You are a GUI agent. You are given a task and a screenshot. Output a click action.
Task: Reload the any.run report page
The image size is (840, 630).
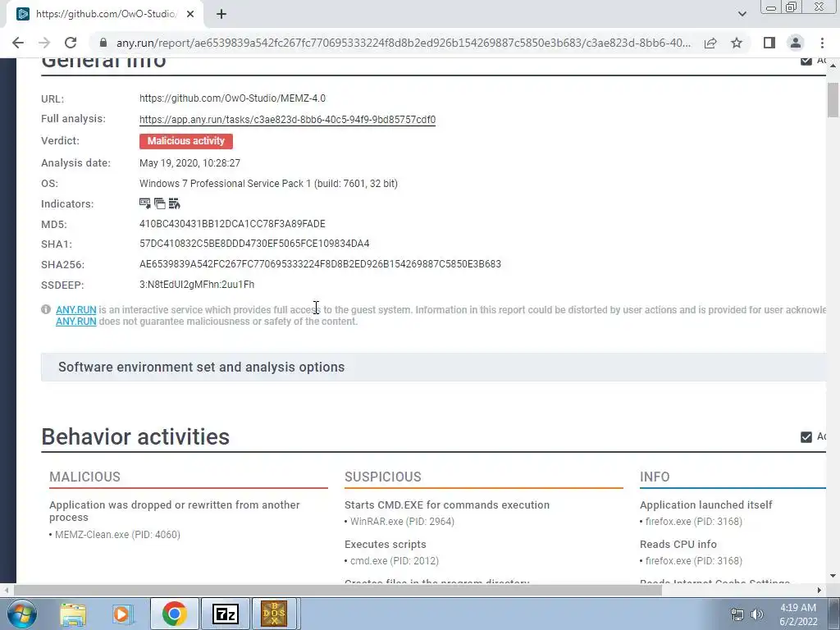coord(71,43)
